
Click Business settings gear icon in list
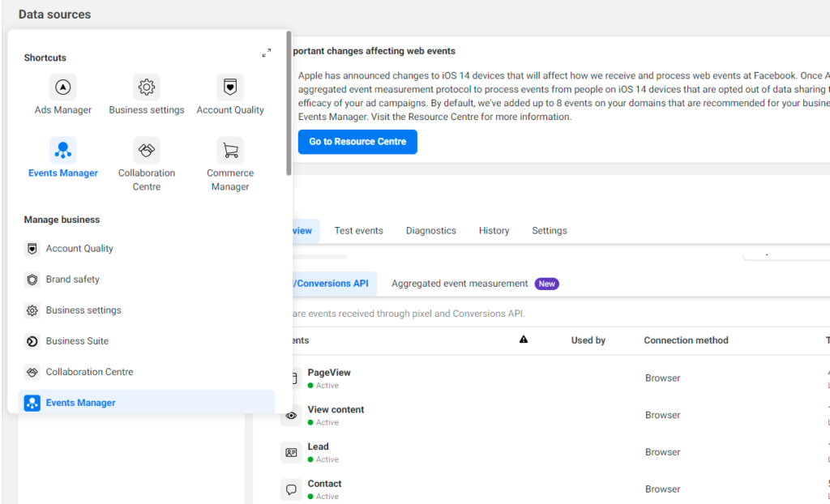(x=32, y=310)
